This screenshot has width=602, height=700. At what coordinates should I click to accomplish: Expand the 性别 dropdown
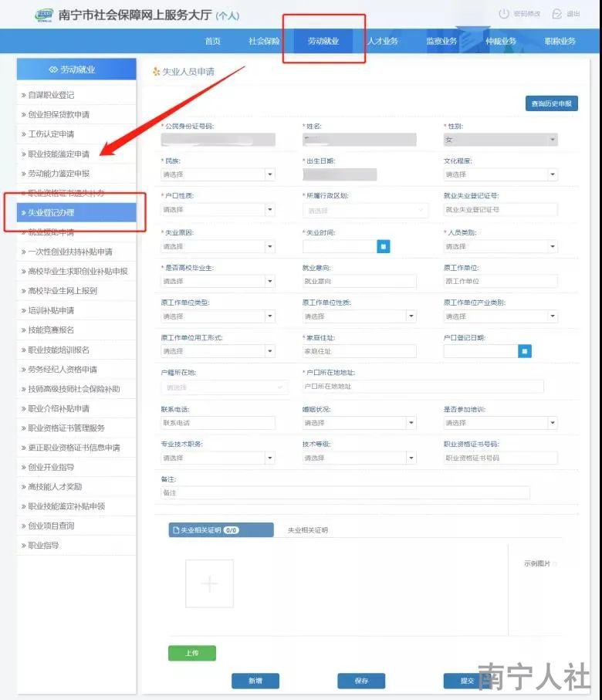pyautogui.click(x=501, y=140)
